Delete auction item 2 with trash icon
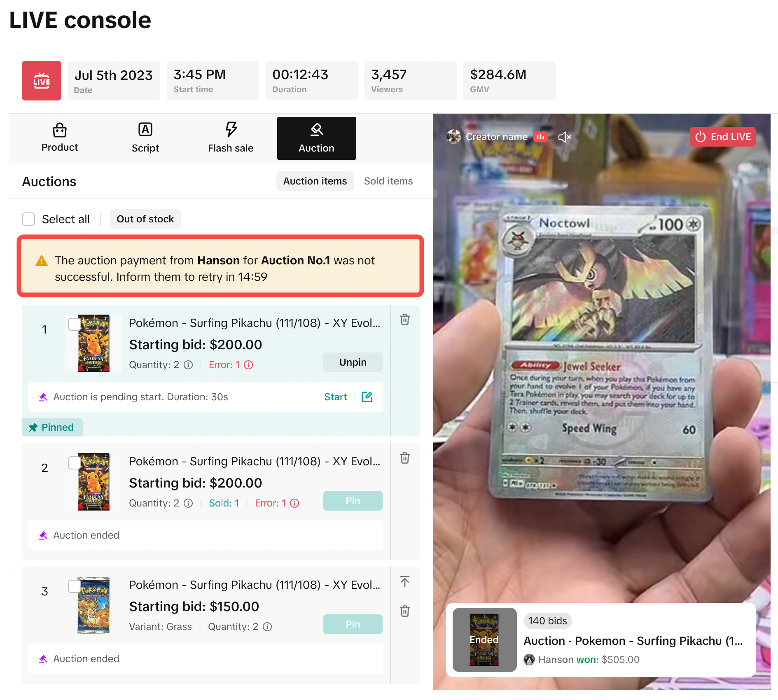 (405, 458)
